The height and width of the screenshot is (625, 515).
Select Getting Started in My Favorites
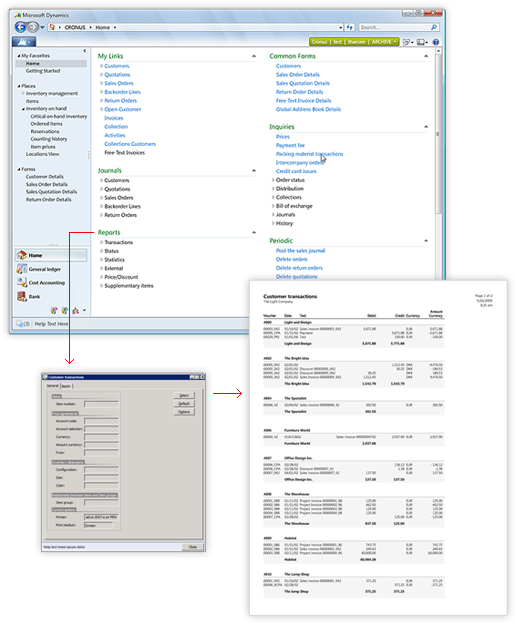(x=43, y=71)
